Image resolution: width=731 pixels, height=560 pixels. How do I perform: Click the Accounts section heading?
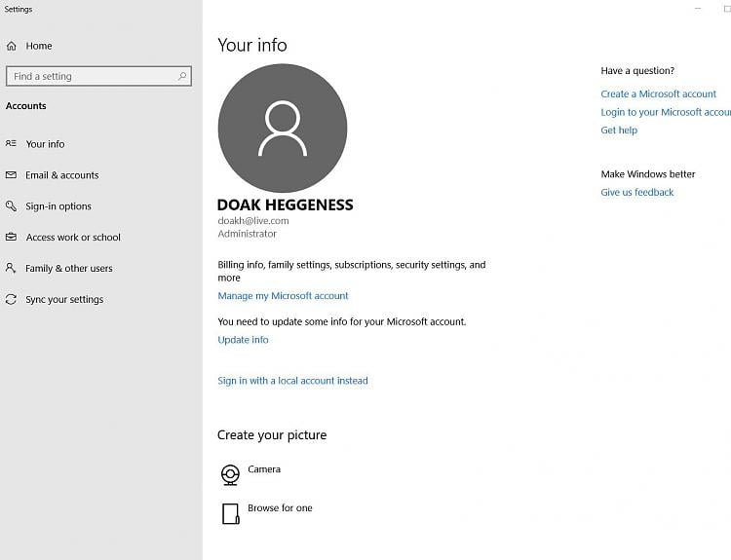coord(26,106)
